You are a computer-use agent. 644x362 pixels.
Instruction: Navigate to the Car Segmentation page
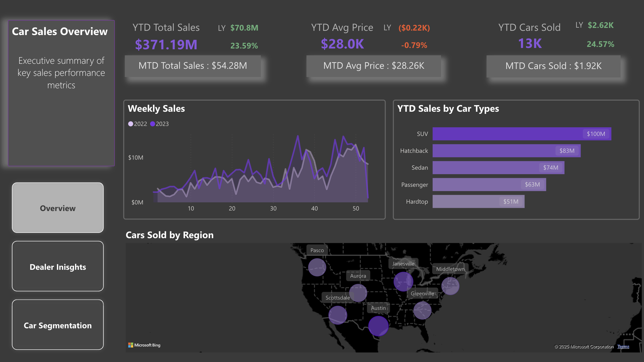pyautogui.click(x=57, y=325)
